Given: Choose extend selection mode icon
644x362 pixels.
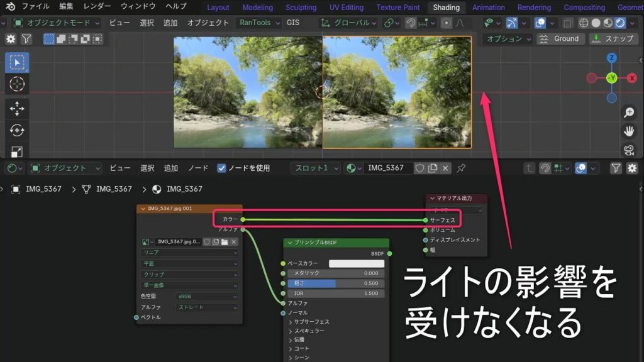Looking at the screenshot, I should tap(61, 39).
